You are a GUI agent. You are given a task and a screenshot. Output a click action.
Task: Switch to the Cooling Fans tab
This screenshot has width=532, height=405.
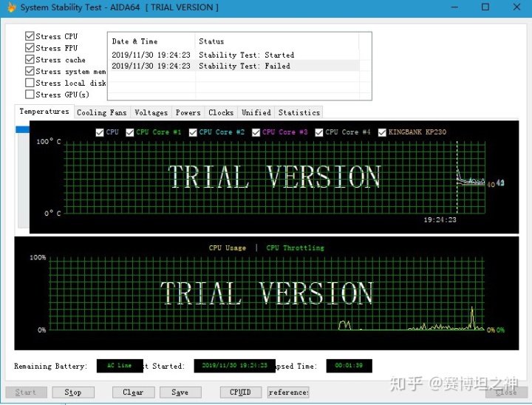click(102, 112)
